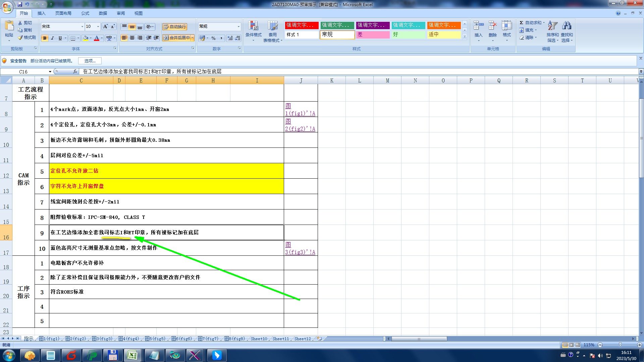
Task: Click the Format Painter (格式刷) icon
Action: 20,38
